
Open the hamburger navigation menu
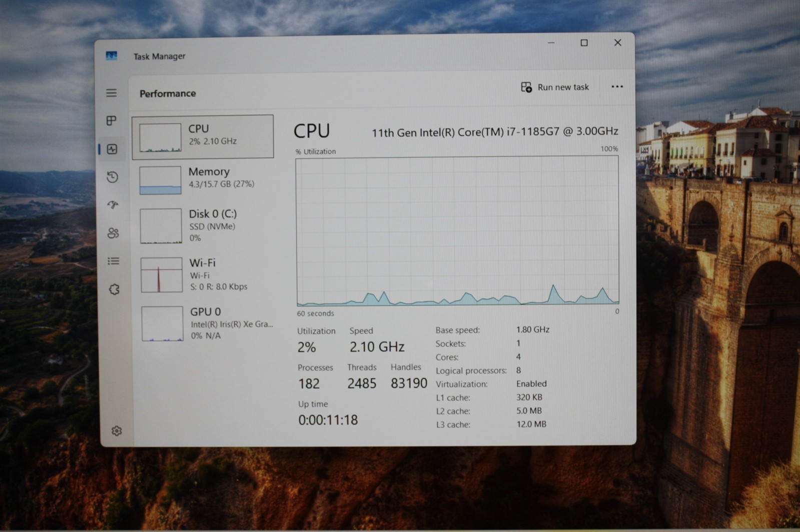111,93
